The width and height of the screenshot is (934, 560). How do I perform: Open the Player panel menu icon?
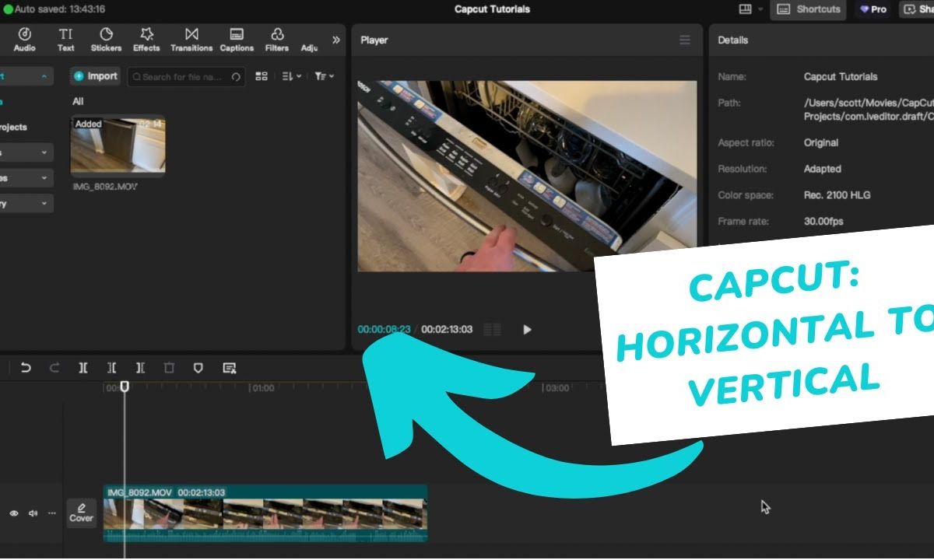tap(685, 40)
